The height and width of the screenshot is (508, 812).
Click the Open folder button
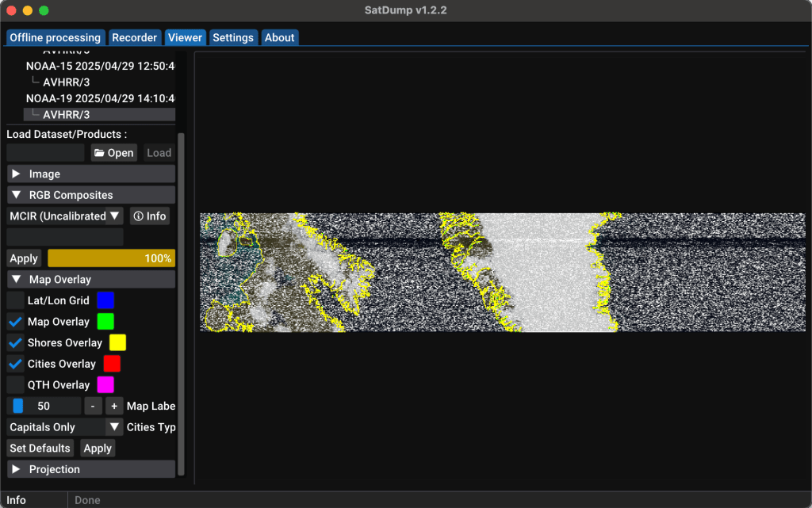pyautogui.click(x=113, y=153)
